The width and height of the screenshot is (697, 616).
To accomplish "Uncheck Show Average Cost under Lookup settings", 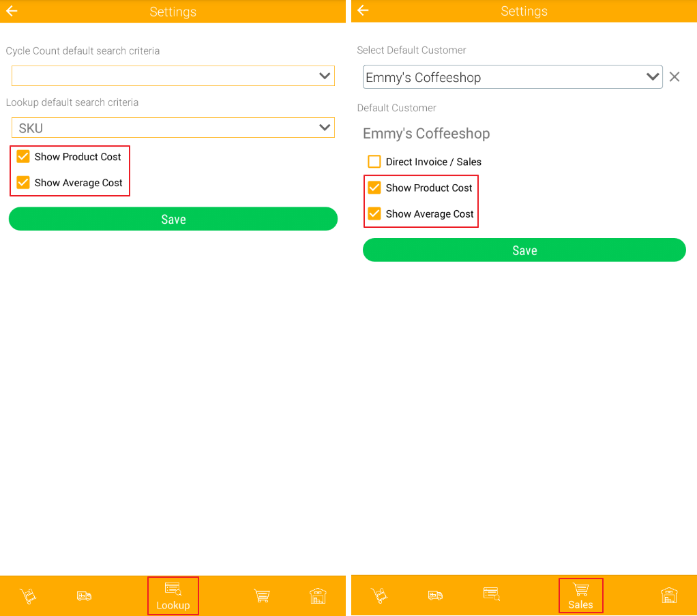I will coord(23,183).
